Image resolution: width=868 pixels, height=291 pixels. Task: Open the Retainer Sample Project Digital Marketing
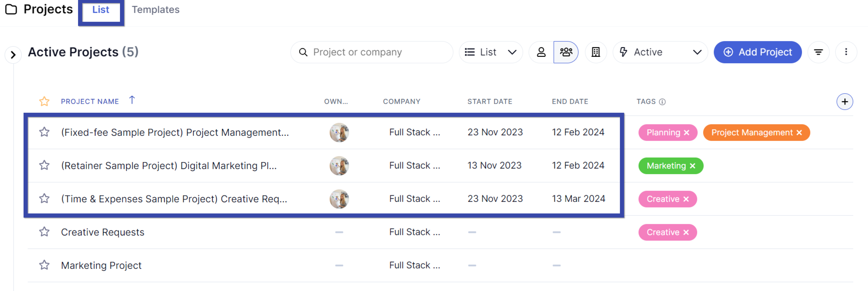[169, 166]
